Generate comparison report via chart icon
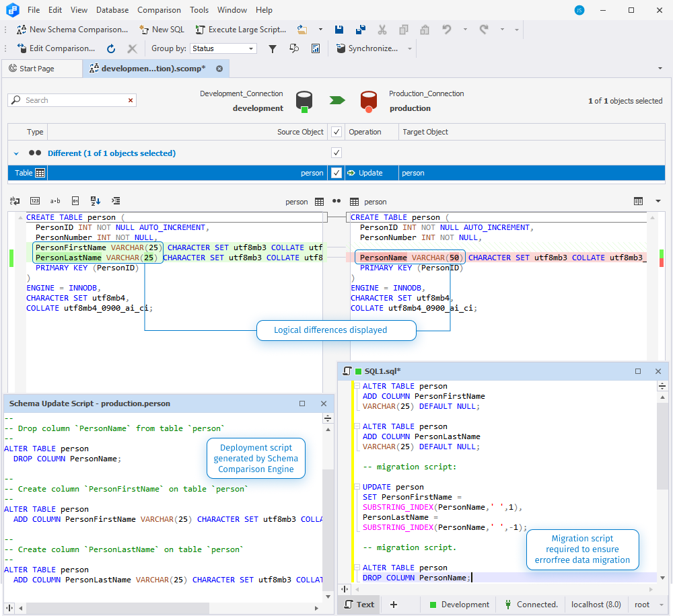Image resolution: width=673 pixels, height=616 pixels. [316, 49]
